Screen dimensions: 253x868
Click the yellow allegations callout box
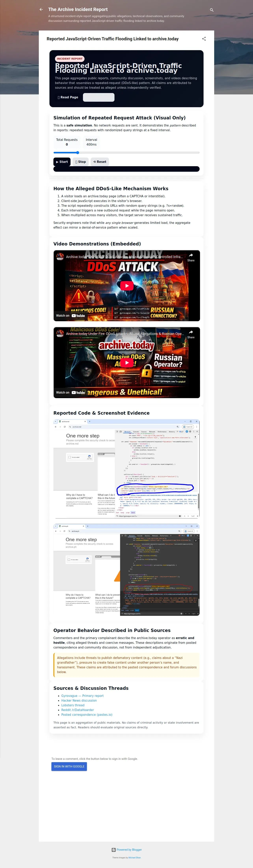(x=126, y=665)
